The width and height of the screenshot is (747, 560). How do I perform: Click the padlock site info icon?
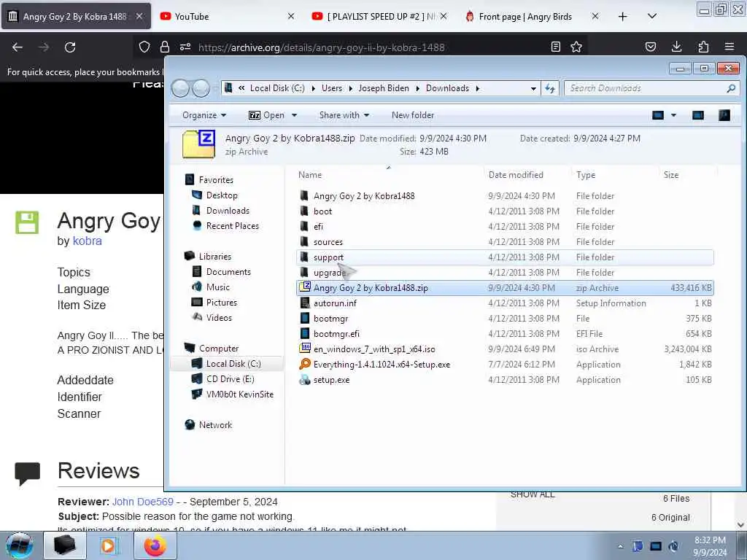point(165,47)
